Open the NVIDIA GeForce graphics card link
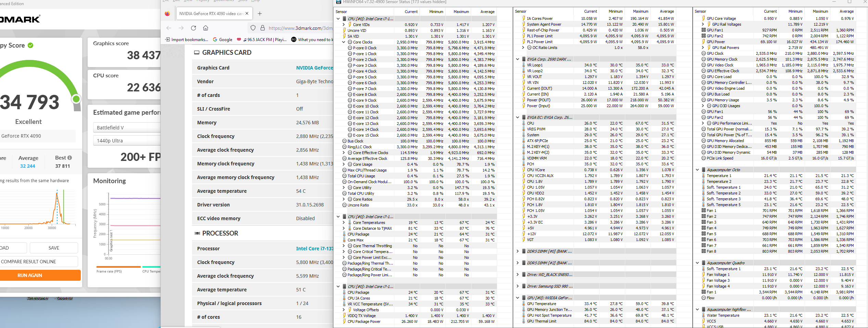 (314, 68)
